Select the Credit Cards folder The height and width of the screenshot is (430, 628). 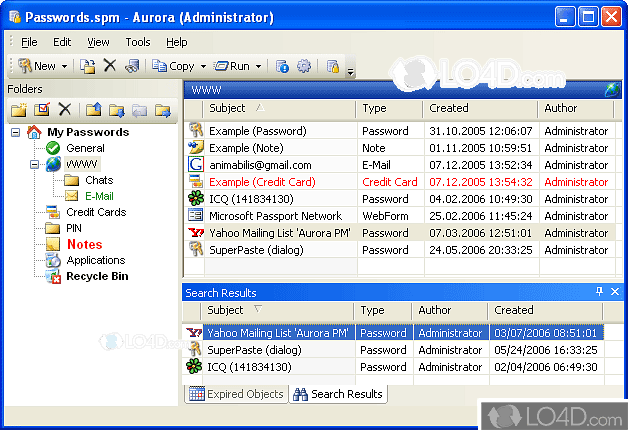[x=96, y=212]
